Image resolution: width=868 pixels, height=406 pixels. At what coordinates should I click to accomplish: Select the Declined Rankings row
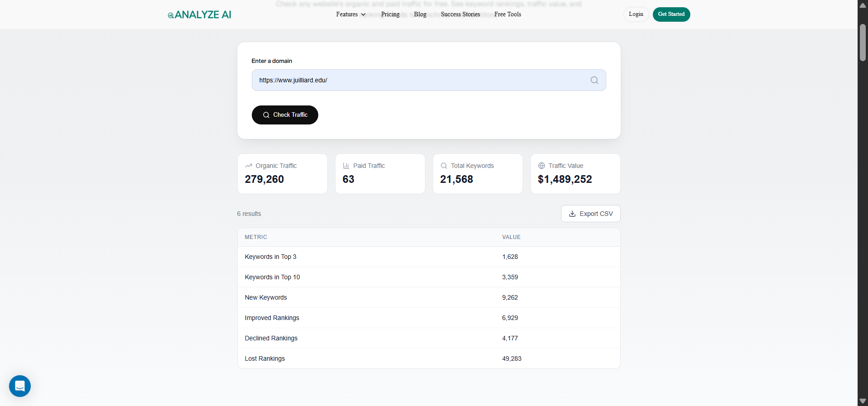tap(429, 338)
